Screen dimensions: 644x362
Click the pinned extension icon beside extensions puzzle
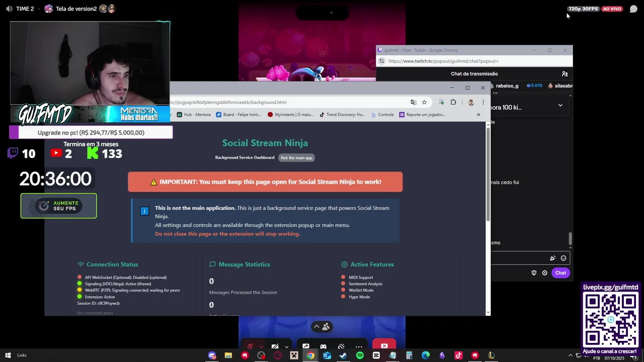441,102
